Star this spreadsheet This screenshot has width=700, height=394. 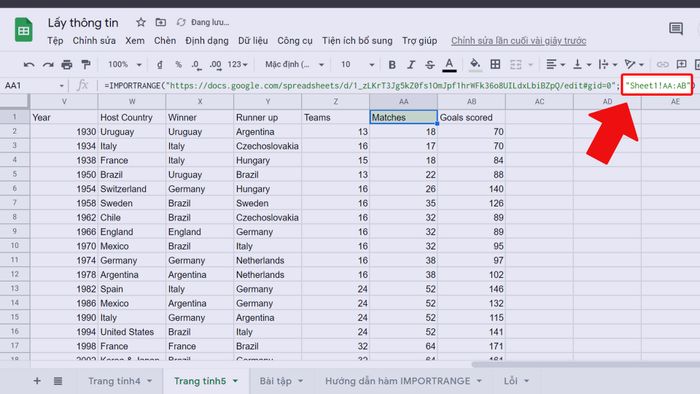tap(141, 22)
